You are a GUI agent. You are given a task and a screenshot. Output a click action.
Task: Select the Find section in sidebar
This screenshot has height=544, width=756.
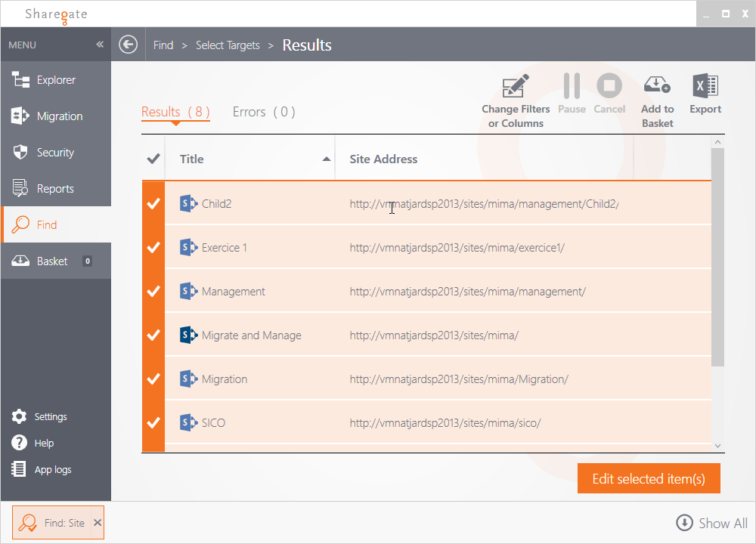(56, 224)
